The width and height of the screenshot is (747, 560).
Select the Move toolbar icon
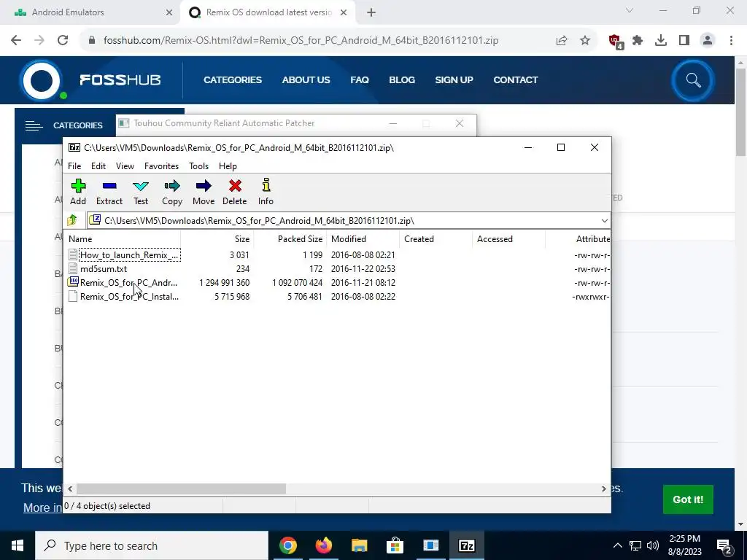(204, 192)
